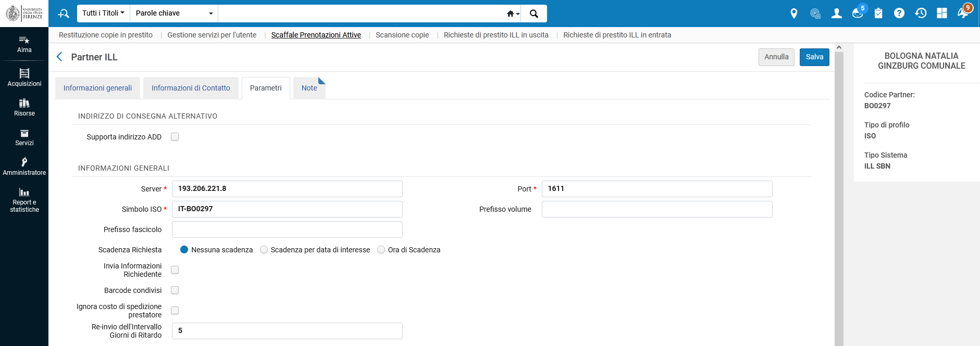Viewport: 980px width, 346px height.
Task: Open the cloud icon with badge 5
Action: click(858, 13)
